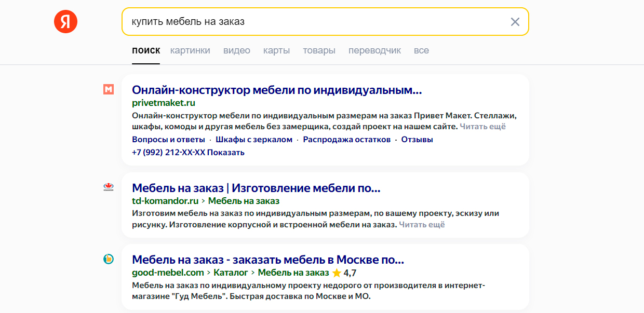
Task: Open 'Мебель на заказ' breadcrumb under td-komandor.ru
Action: coord(244,201)
